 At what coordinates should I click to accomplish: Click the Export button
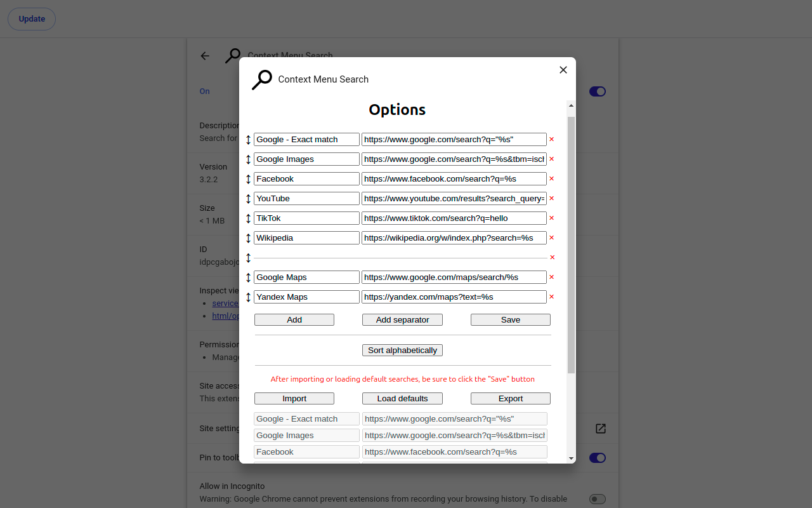point(511,399)
